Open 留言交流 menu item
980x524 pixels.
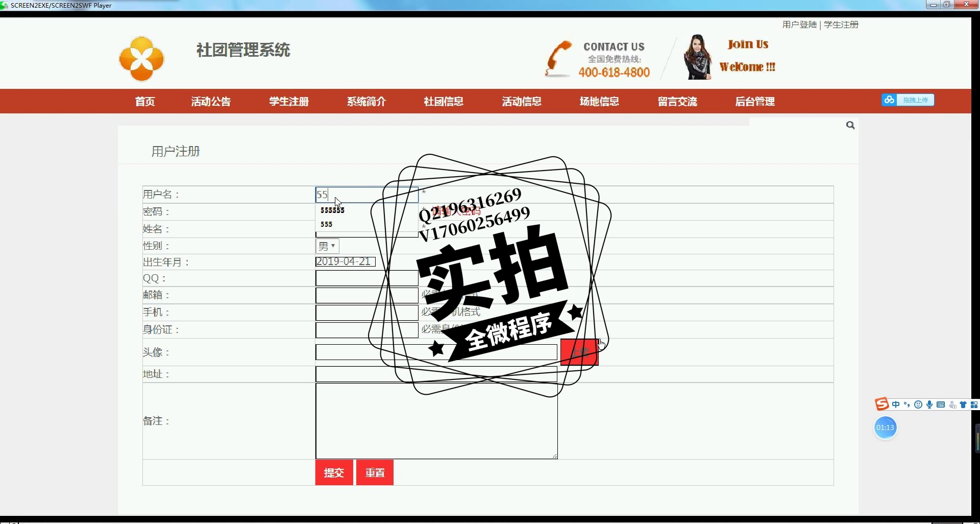[677, 101]
